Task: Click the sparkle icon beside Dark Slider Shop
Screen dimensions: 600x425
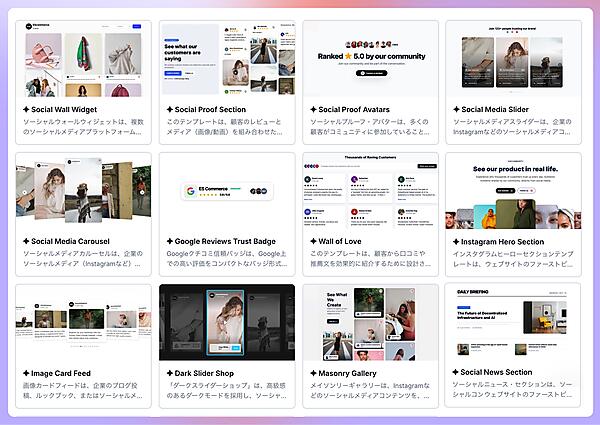Action: click(x=170, y=373)
